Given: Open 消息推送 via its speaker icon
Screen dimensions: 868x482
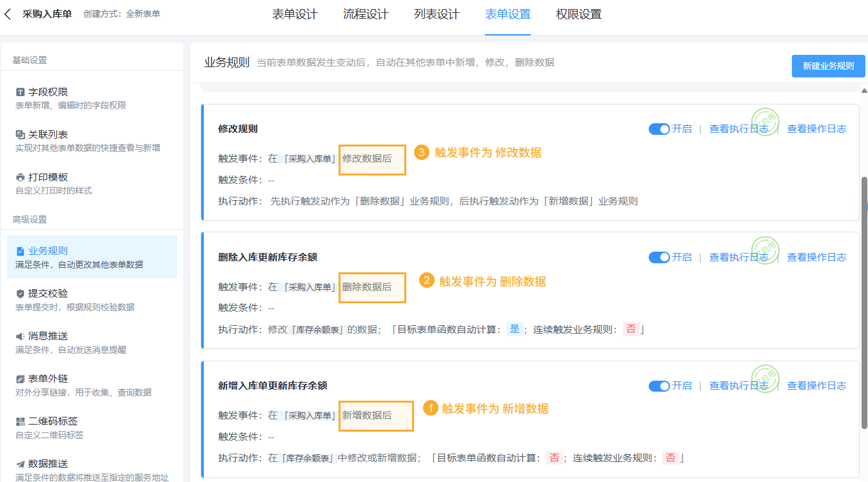Looking at the screenshot, I should click(21, 336).
